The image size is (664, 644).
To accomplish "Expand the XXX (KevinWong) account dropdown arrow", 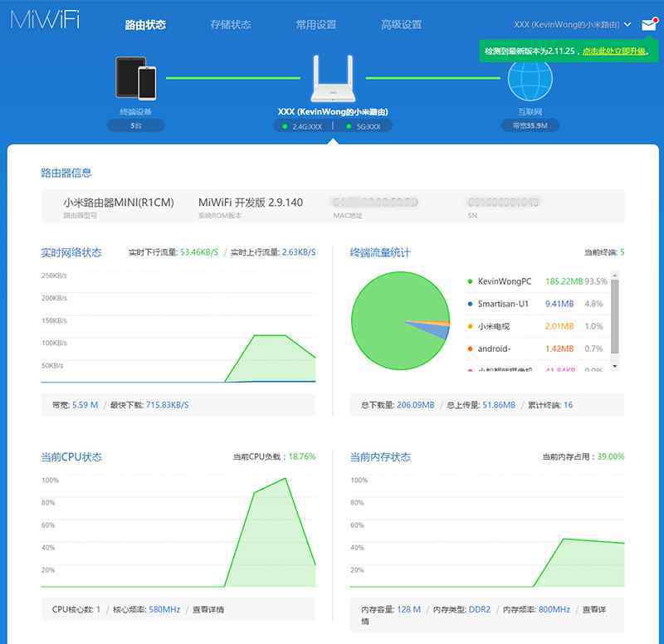I will pos(627,25).
